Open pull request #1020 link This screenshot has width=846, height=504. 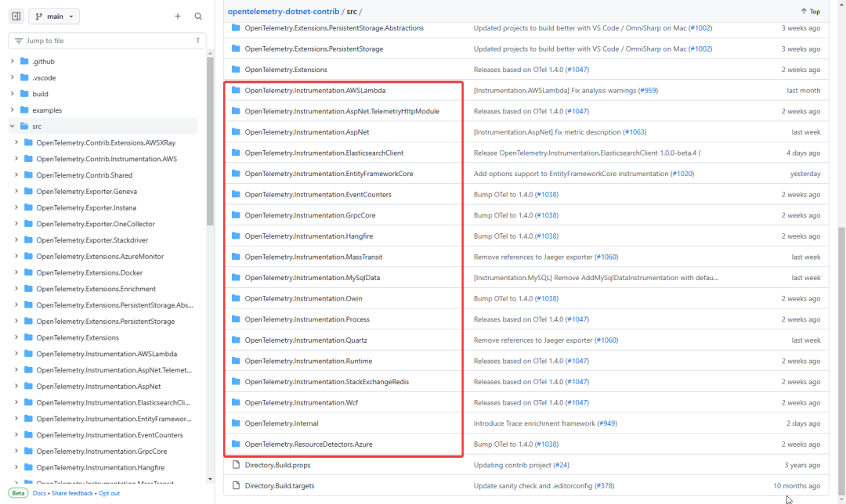682,174
